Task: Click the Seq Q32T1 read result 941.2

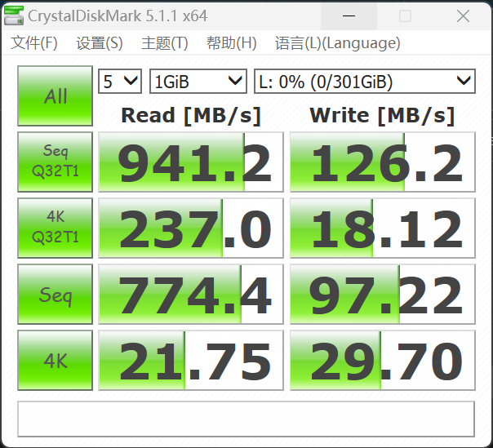Action: click(191, 162)
